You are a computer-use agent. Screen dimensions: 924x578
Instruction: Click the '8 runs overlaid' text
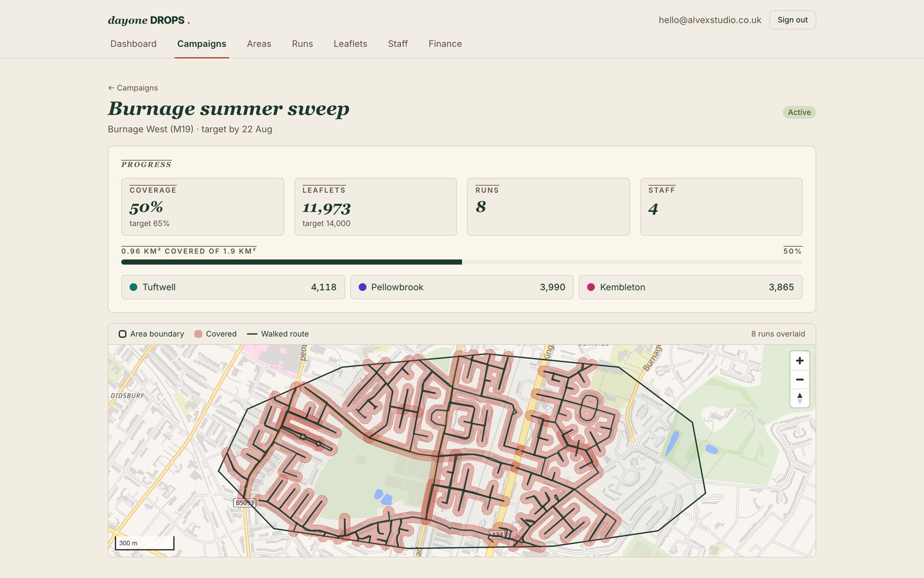778,334
